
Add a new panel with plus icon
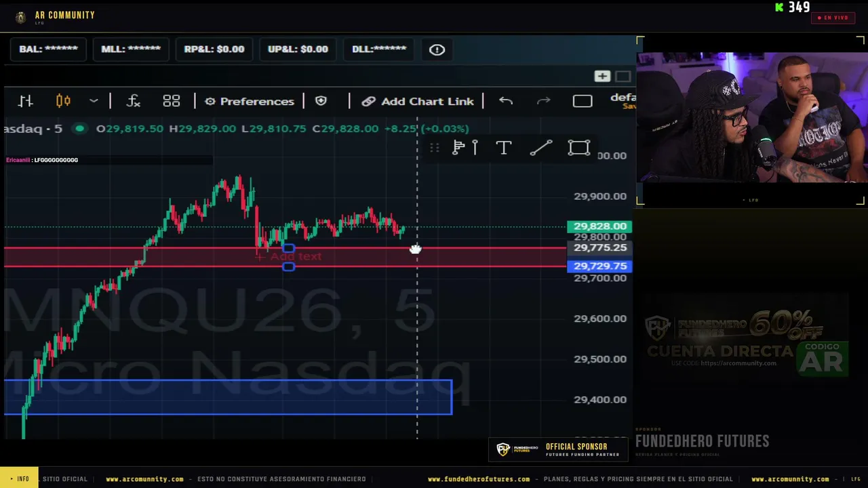pos(602,76)
